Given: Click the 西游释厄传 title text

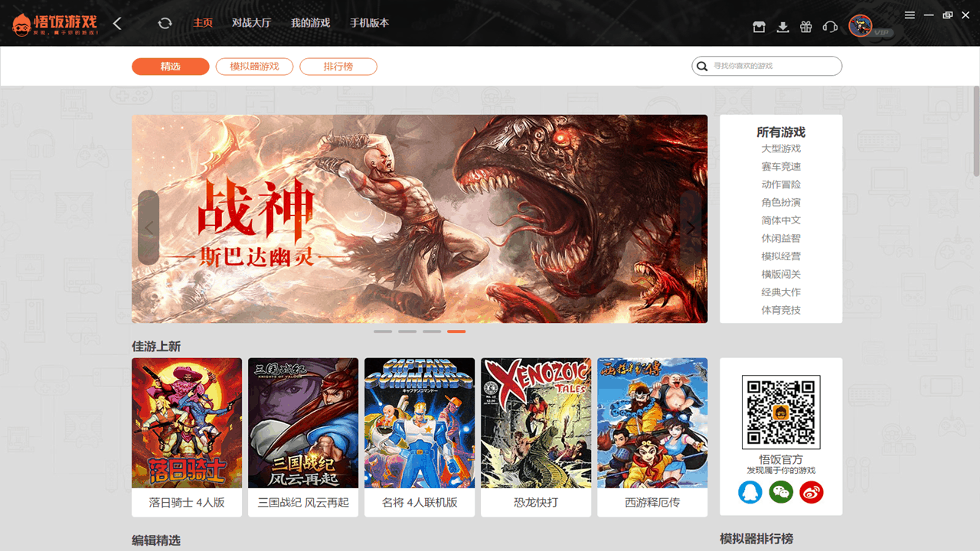Looking at the screenshot, I should point(652,503).
